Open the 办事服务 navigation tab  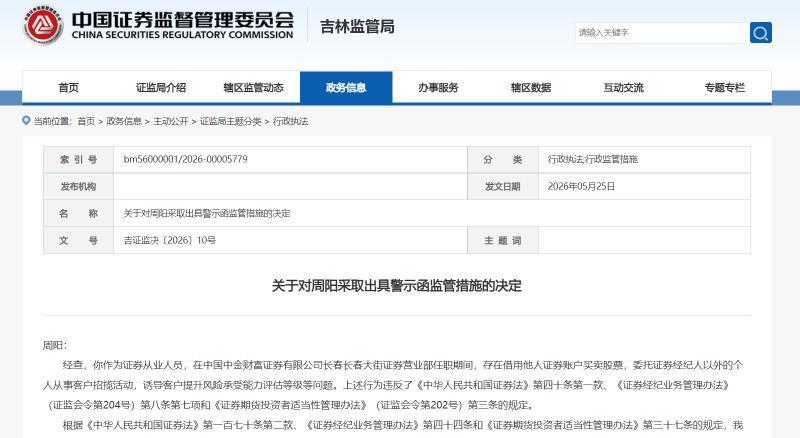tap(438, 88)
